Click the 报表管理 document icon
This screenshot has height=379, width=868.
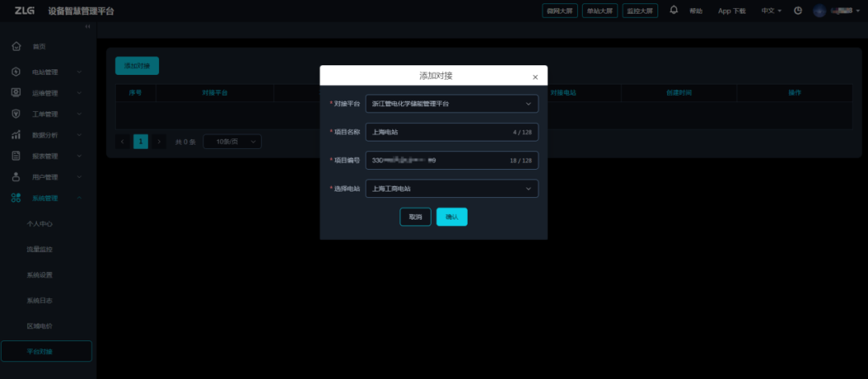(17, 155)
